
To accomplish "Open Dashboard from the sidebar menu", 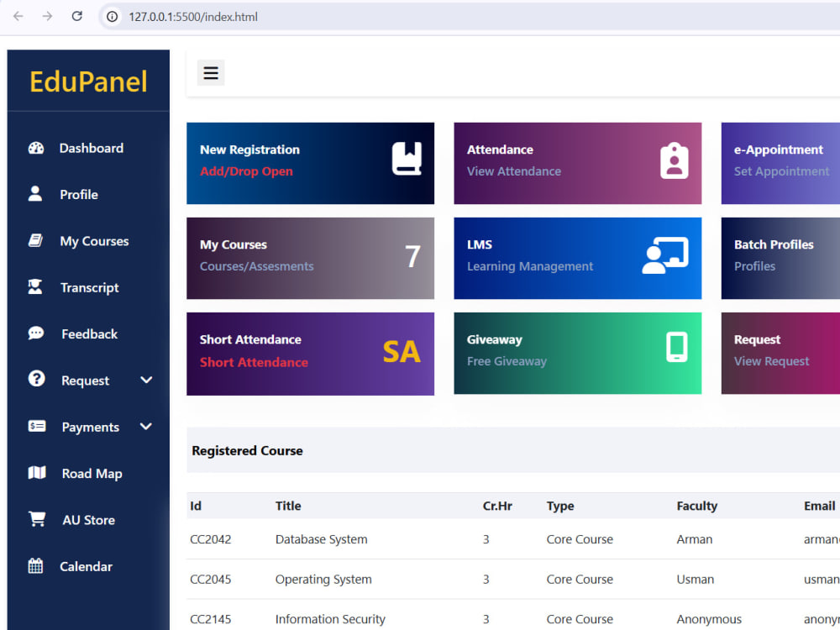I will [x=92, y=149].
